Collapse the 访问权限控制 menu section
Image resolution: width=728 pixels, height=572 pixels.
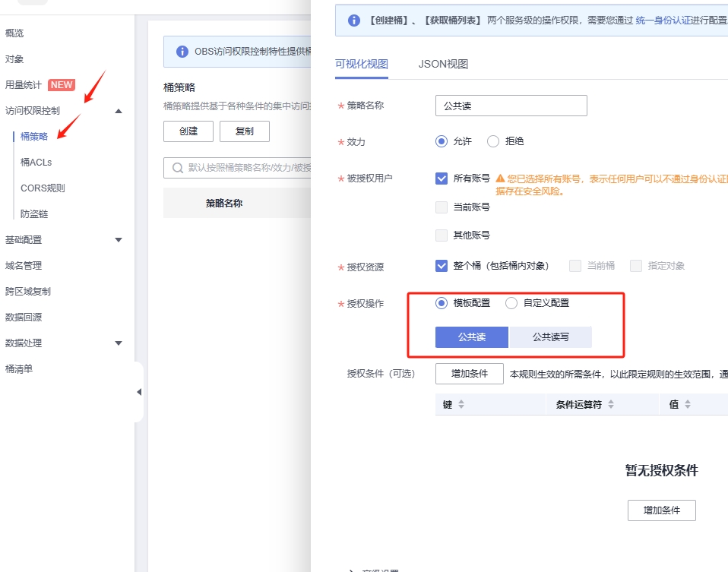[119, 111]
